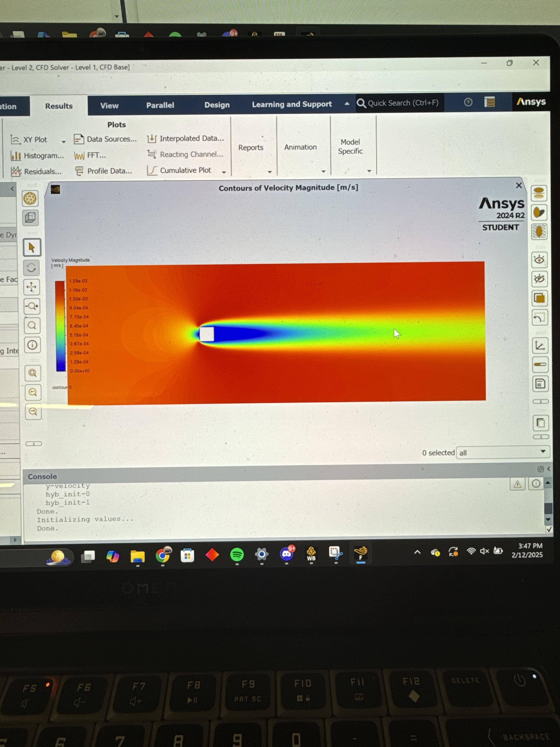Activate the pan translate view tool

(31, 287)
